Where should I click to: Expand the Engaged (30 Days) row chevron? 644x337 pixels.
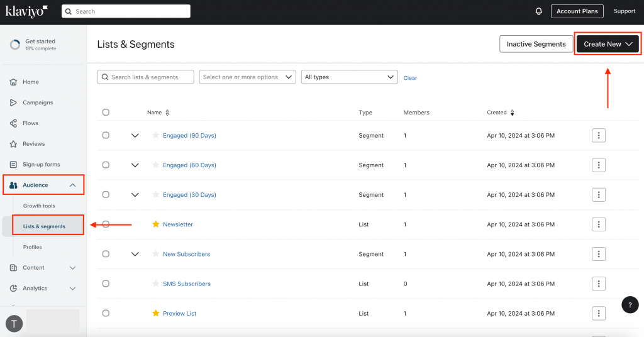click(x=135, y=194)
